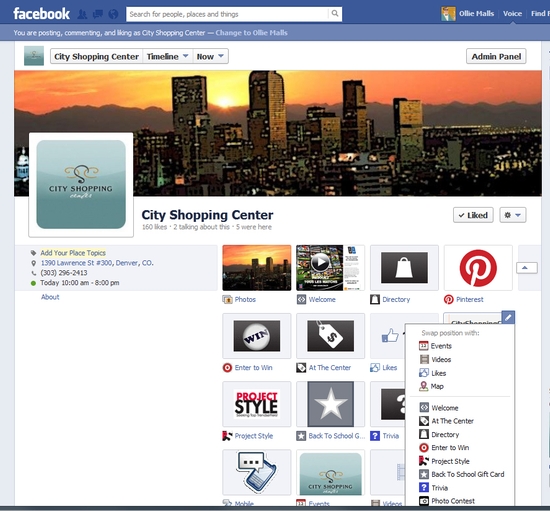
Task: Click the small page logo thumbnail in header
Action: click(34, 56)
